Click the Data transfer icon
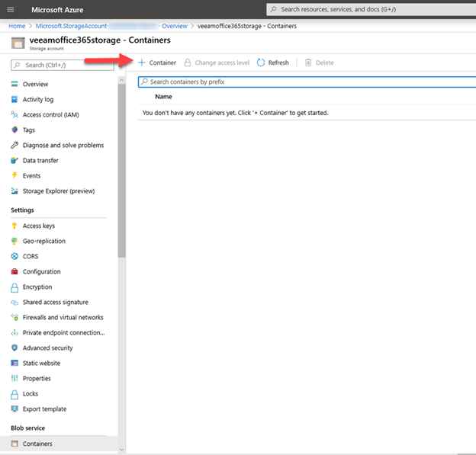The image size is (476, 455). tap(14, 160)
